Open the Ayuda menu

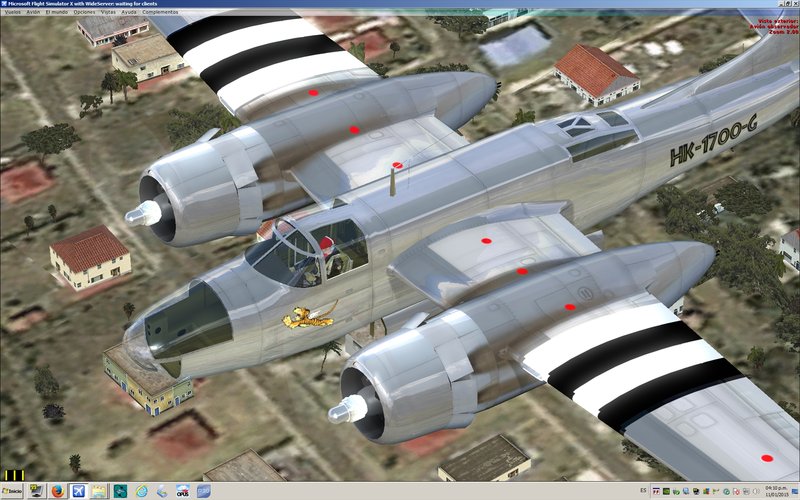(x=129, y=13)
